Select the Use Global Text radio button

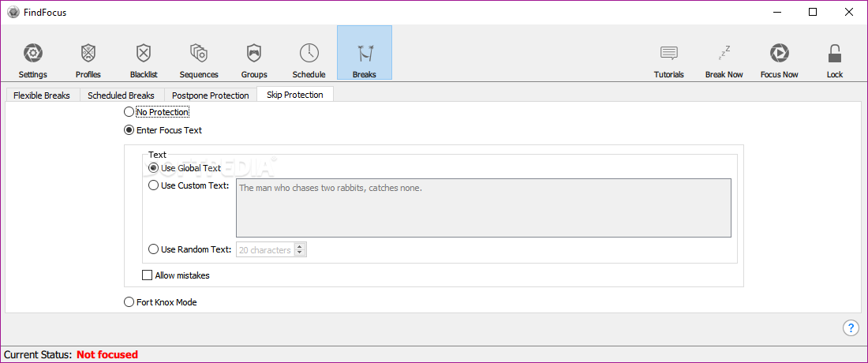[x=153, y=167]
